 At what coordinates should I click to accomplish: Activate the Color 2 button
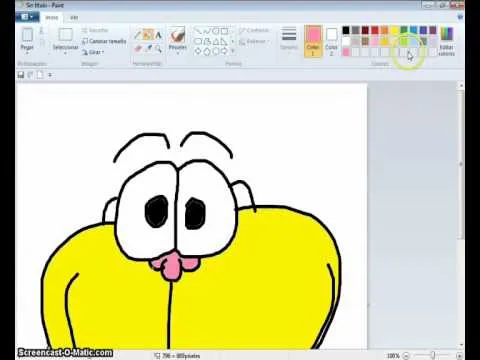click(x=331, y=41)
